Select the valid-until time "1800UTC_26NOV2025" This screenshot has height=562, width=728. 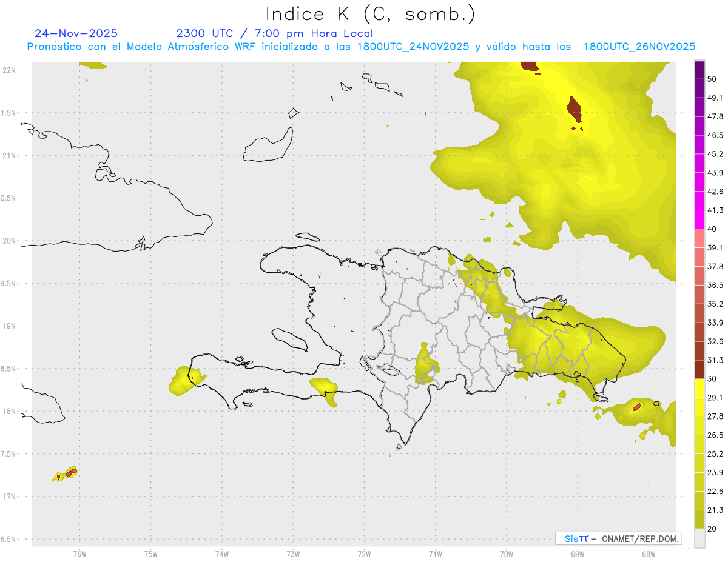(x=639, y=47)
